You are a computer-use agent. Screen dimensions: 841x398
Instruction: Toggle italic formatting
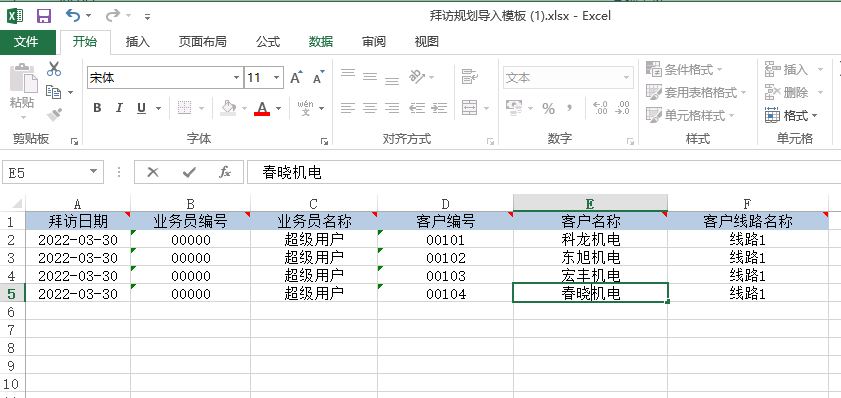click(x=119, y=108)
